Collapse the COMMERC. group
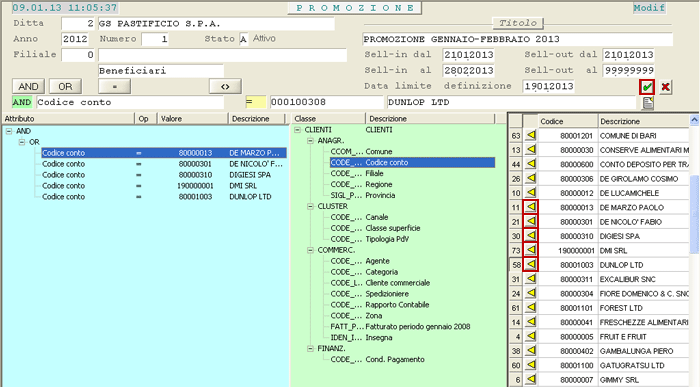The height and width of the screenshot is (387, 700). coord(310,250)
